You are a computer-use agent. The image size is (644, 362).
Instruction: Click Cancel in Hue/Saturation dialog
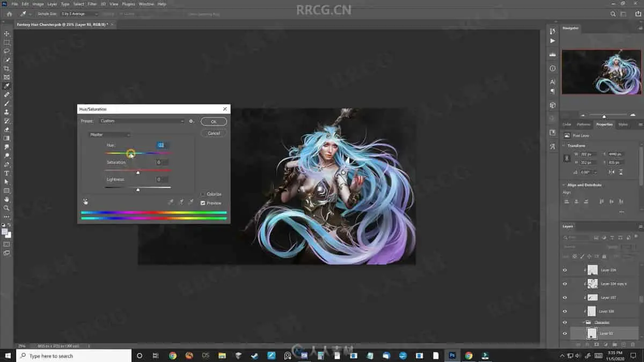pos(214,133)
